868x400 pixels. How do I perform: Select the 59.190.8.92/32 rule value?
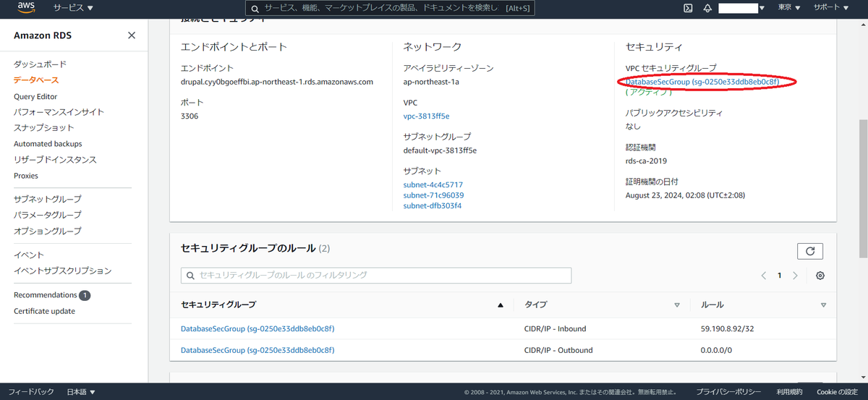tap(728, 328)
